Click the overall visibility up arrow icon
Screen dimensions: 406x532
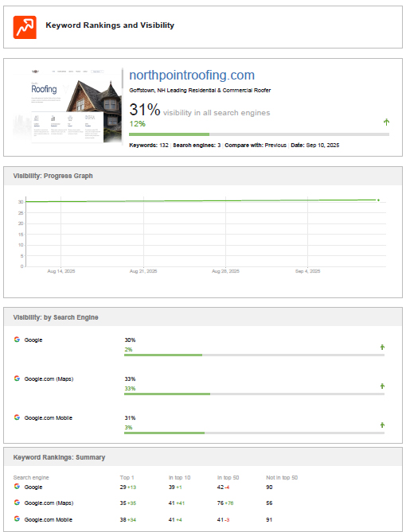[x=386, y=122]
